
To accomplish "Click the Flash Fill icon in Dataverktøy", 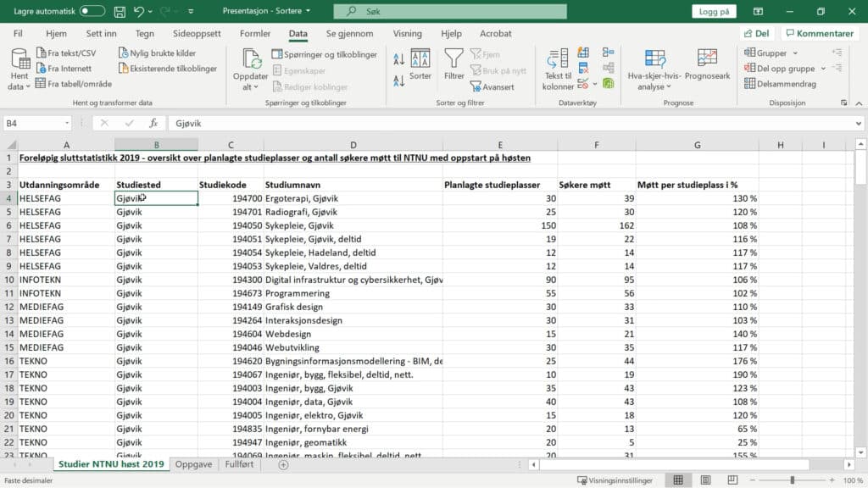I will point(583,53).
